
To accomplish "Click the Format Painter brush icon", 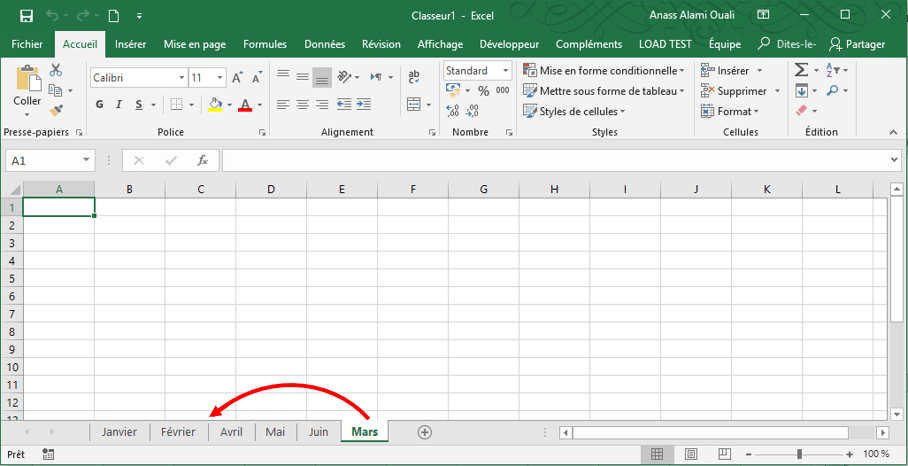I will (56, 110).
